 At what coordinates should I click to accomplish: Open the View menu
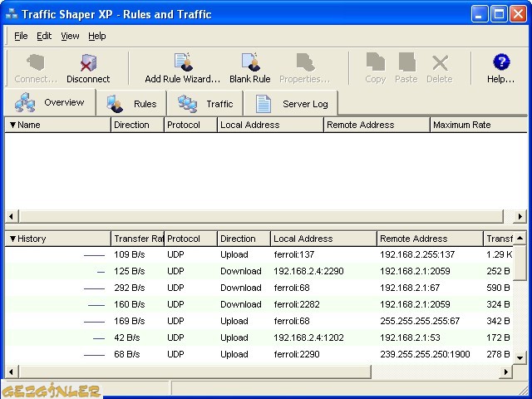click(70, 36)
